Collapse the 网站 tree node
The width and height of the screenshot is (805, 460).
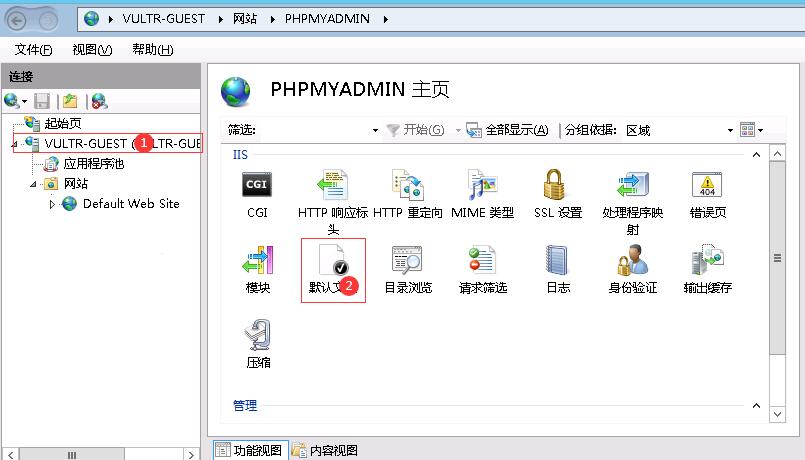pos(33,184)
